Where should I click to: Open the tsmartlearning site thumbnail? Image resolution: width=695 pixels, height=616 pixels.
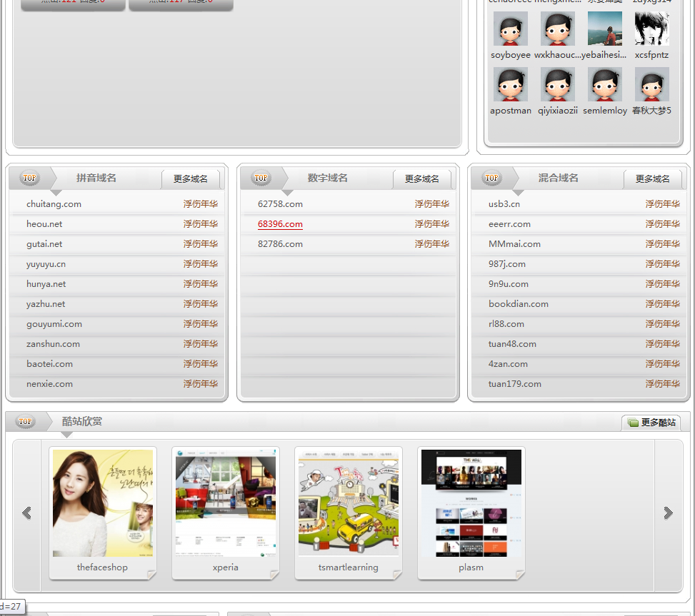pyautogui.click(x=349, y=503)
